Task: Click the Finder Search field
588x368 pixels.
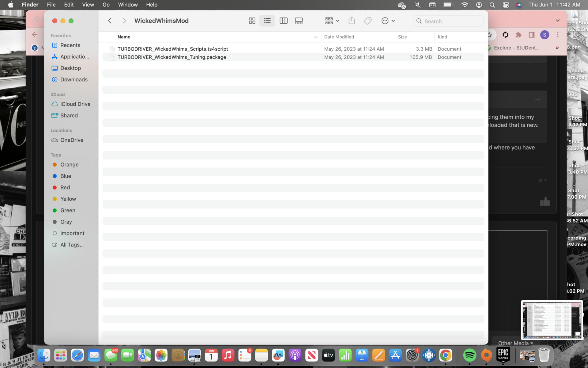Action: 448,21
